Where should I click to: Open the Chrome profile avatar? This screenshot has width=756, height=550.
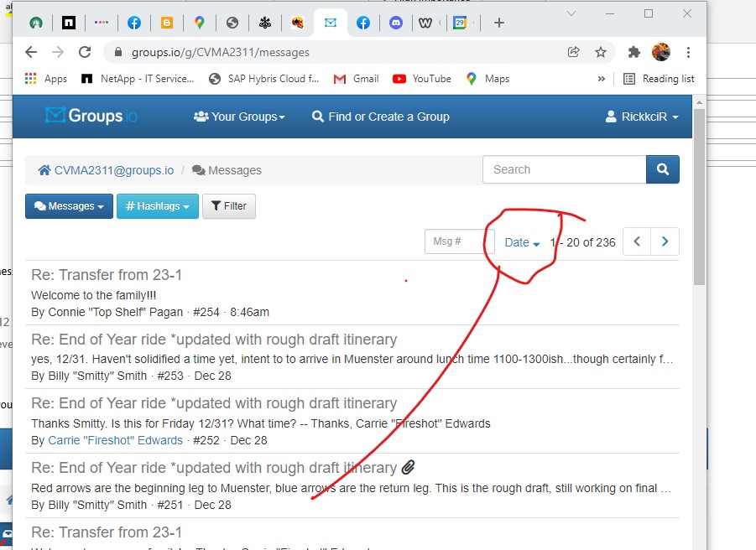click(x=661, y=52)
